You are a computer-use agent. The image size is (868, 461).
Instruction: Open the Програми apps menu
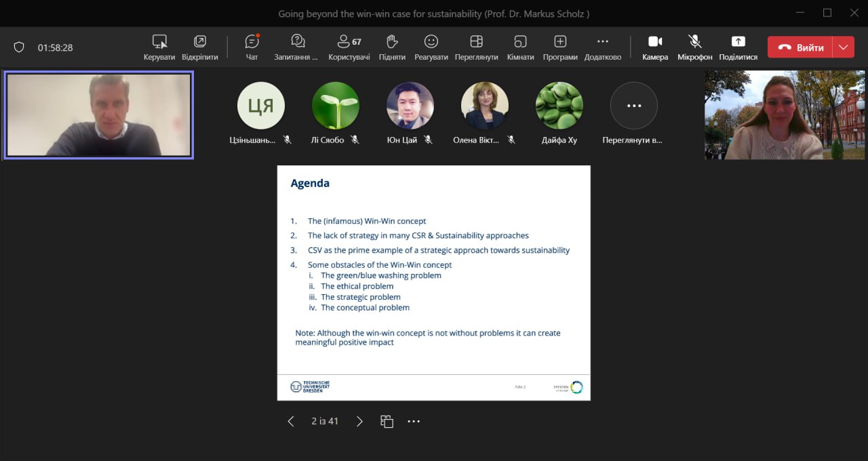point(560,47)
